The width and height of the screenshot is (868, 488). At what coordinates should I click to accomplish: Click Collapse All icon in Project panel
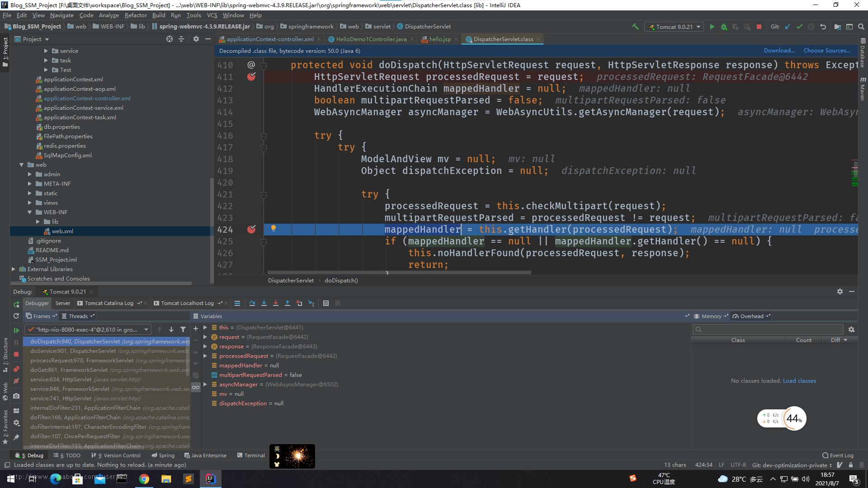[181, 39]
